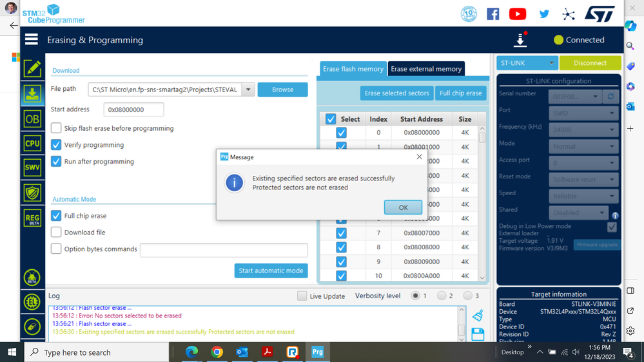The image size is (644, 362).
Task: Open the Port SWD dropdown
Action: (x=583, y=113)
